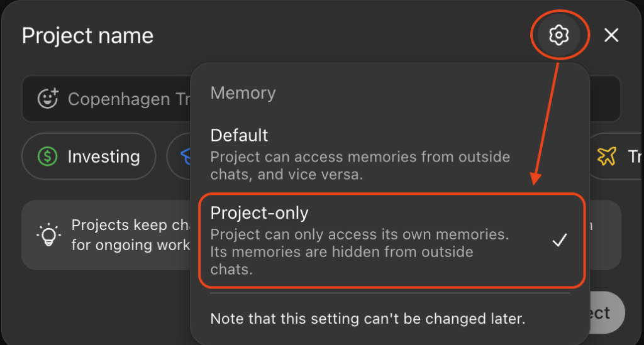This screenshot has width=644, height=345.
Task: Choose the Project-only memory option
Action: point(392,241)
